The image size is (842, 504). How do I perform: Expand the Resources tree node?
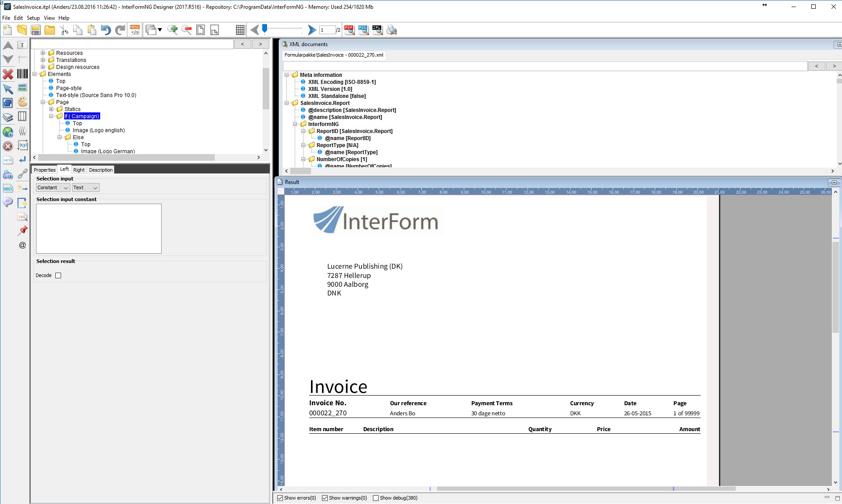pyautogui.click(x=43, y=53)
